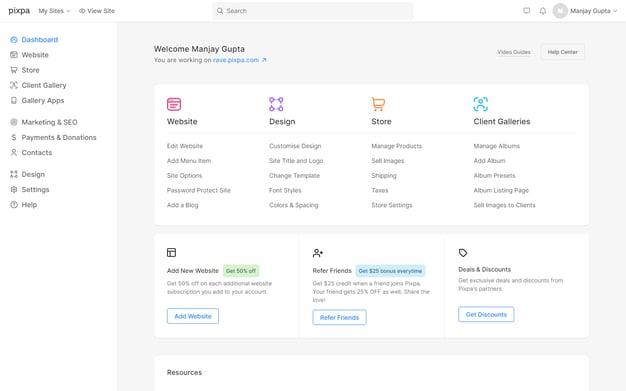Open Video Guides link

point(514,52)
